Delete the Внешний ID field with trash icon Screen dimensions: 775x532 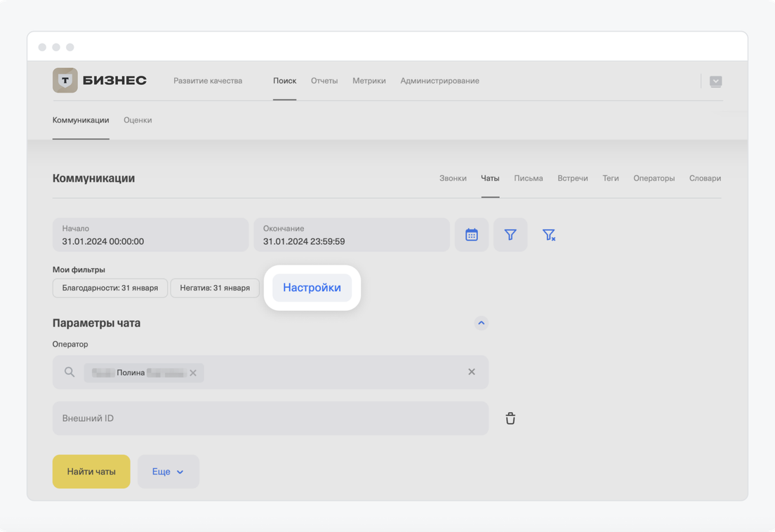[x=510, y=418]
